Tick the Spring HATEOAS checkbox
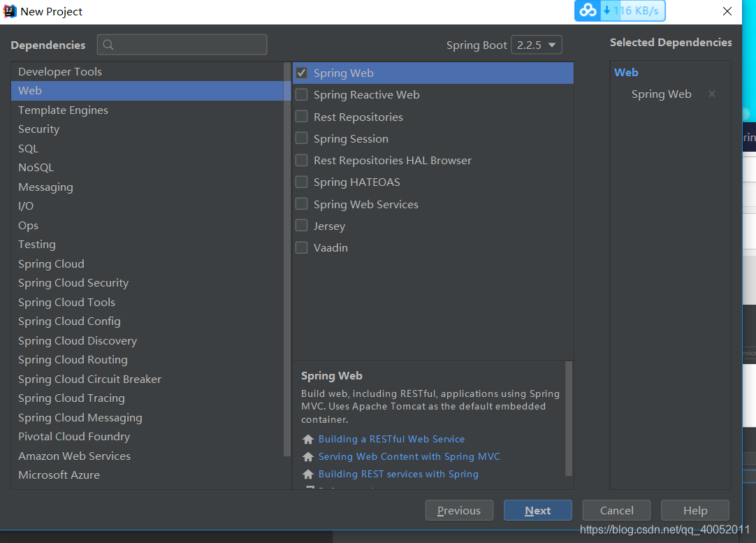Image resolution: width=756 pixels, height=543 pixels. [301, 182]
